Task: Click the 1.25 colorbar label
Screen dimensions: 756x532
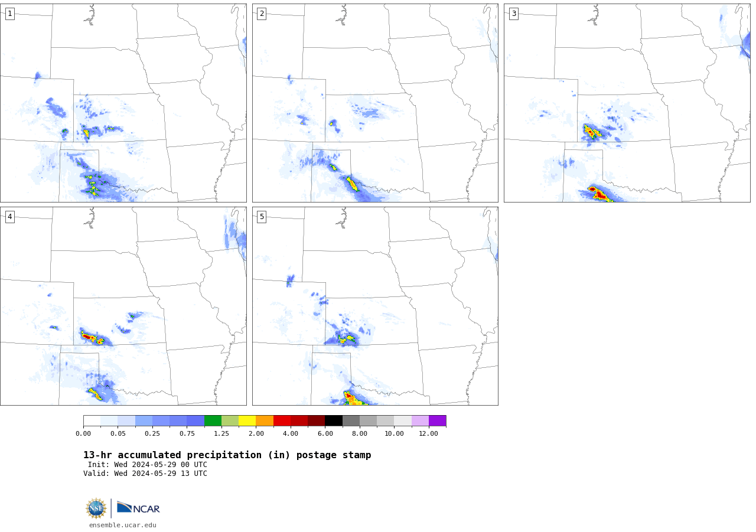Action: (x=221, y=433)
